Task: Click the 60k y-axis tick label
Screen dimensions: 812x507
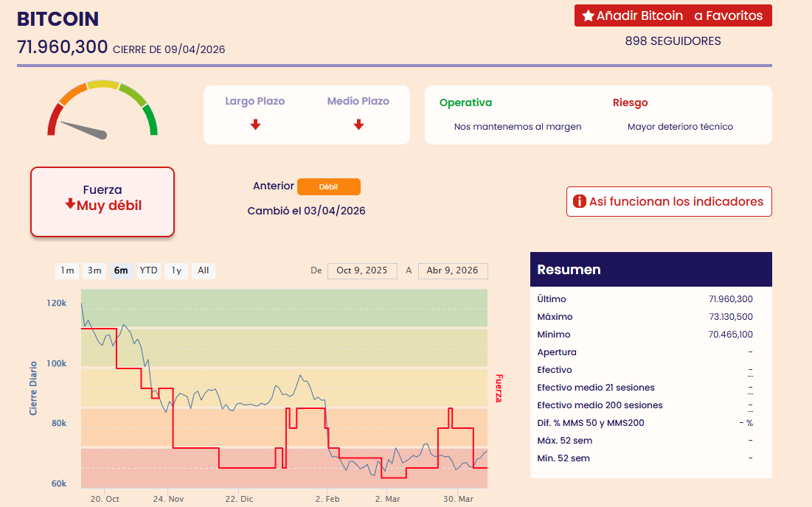Action: 59,483
